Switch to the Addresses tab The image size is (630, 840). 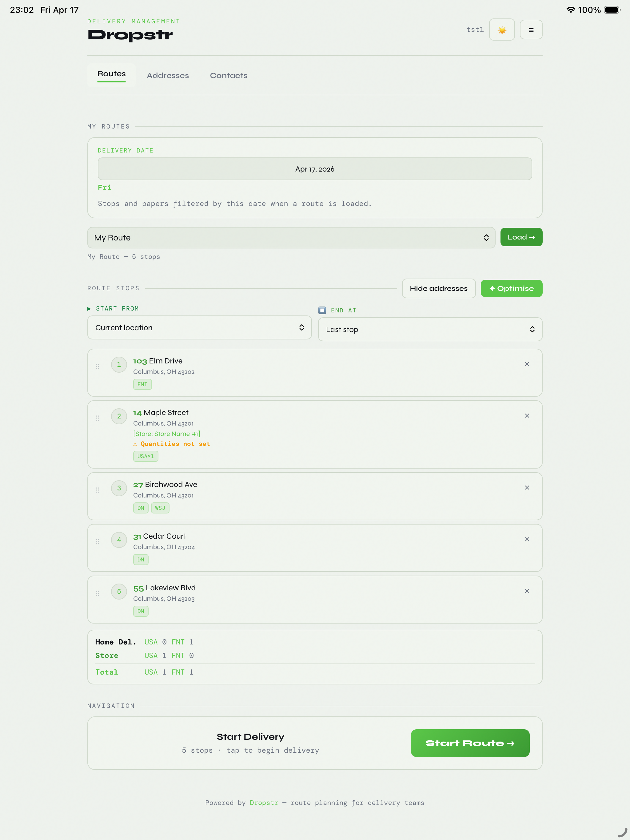[x=168, y=76]
